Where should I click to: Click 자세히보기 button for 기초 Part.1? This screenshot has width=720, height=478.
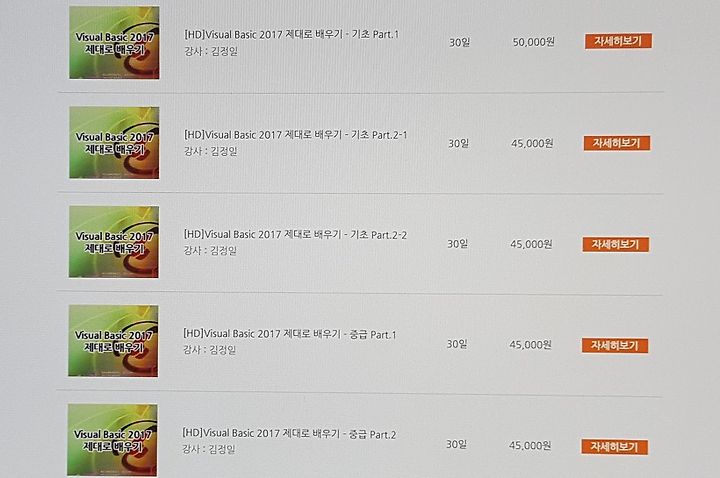click(618, 41)
